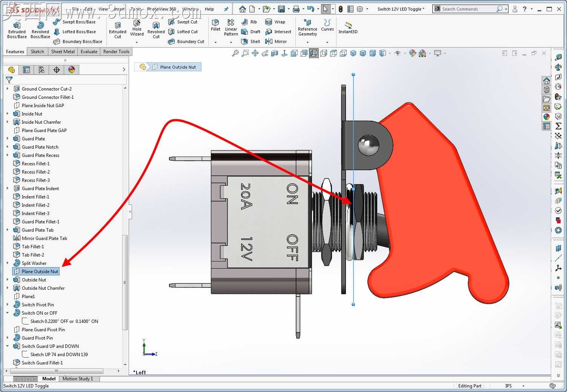The image size is (567, 392).
Task: Open the FeatureManager design tree tab
Action: click(x=11, y=69)
